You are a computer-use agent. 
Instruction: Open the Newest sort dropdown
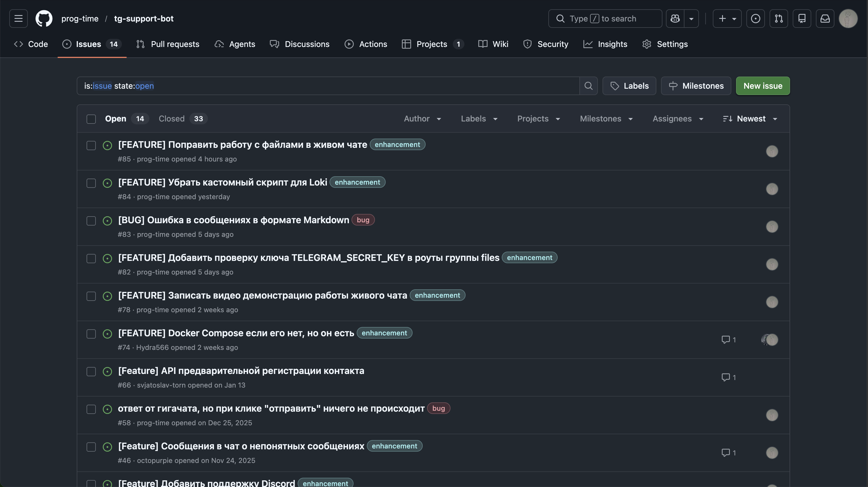(x=750, y=119)
